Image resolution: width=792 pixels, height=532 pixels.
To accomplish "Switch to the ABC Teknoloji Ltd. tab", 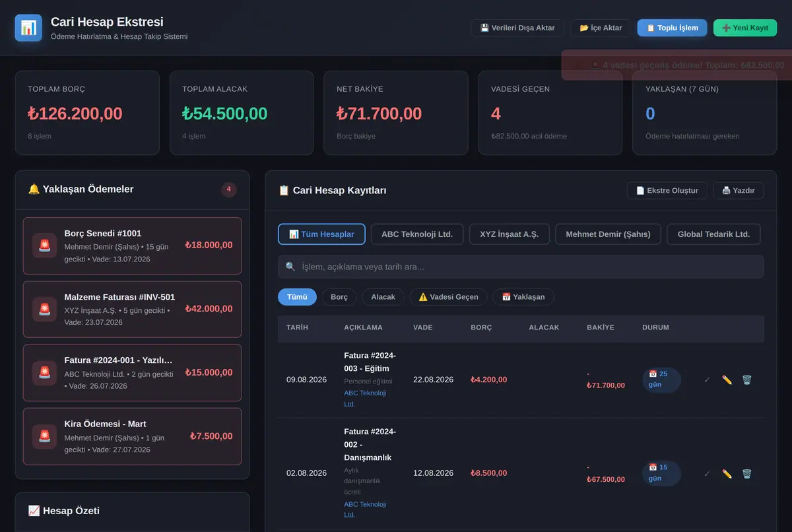I will pos(417,234).
